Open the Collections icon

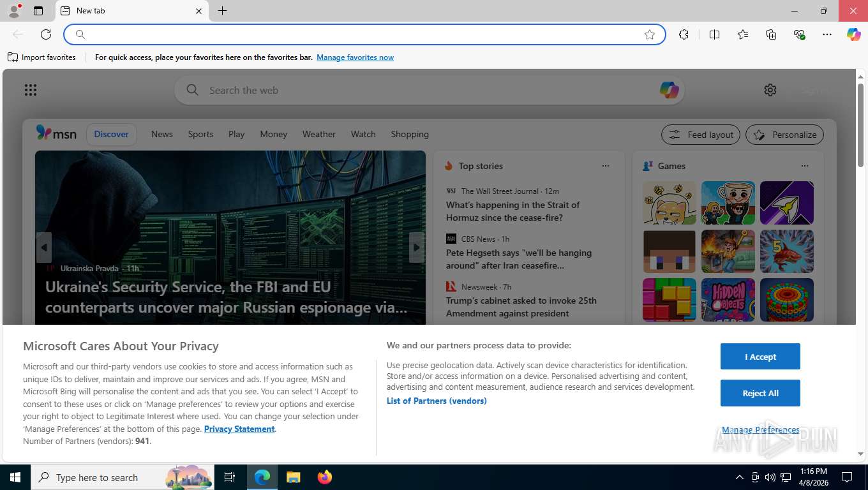[x=771, y=34]
